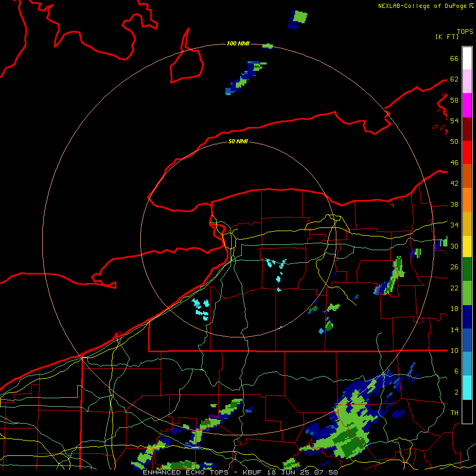Click the TOPS legend title

click(465, 32)
